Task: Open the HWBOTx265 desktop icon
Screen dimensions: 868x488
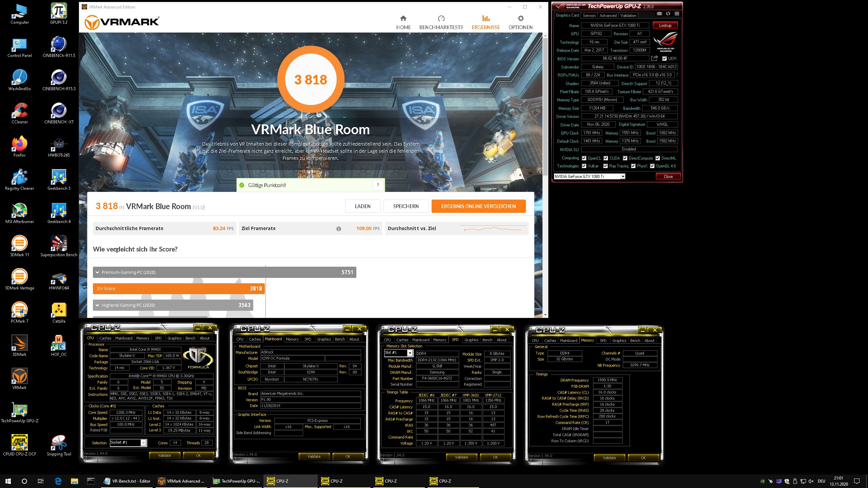Action: pyautogui.click(x=59, y=146)
